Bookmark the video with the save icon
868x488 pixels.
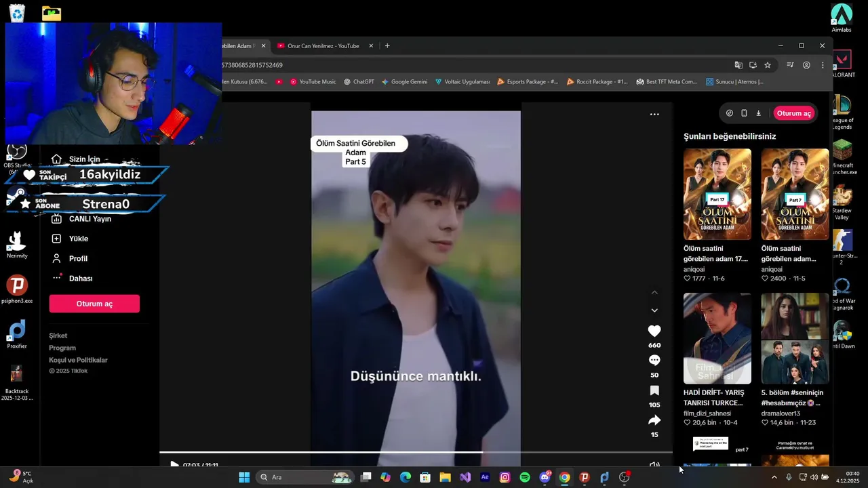pyautogui.click(x=654, y=390)
